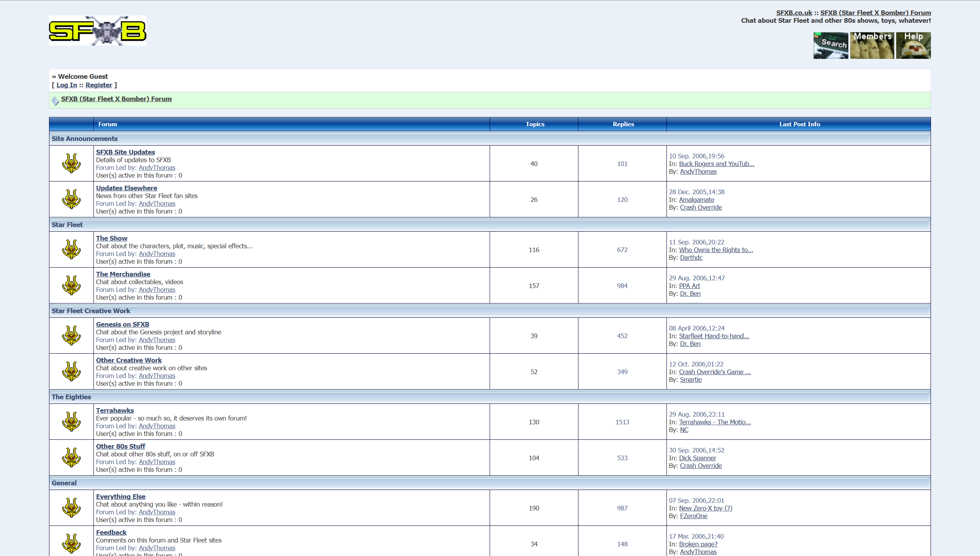This screenshot has height=556, width=980.
Task: Open last post 'Terrahawks - The Motio...'
Action: coord(715,422)
